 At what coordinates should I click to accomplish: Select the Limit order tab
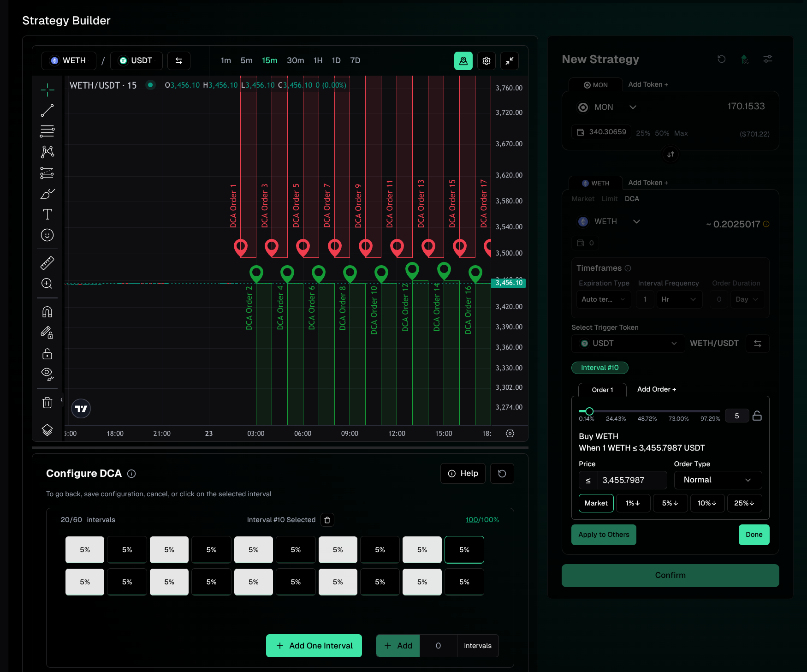pos(609,199)
